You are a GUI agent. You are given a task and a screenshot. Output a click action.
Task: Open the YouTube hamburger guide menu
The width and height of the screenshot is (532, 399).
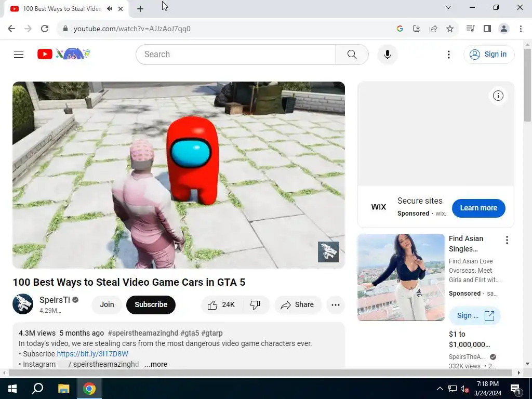(19, 54)
